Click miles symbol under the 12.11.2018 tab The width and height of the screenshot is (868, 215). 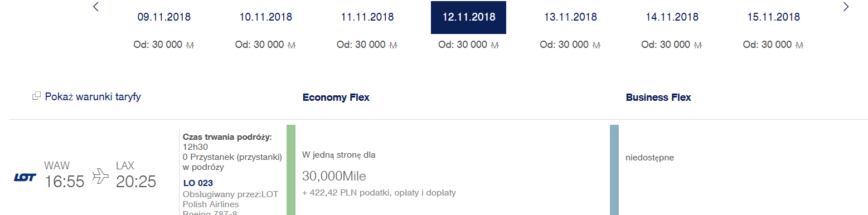click(x=494, y=45)
